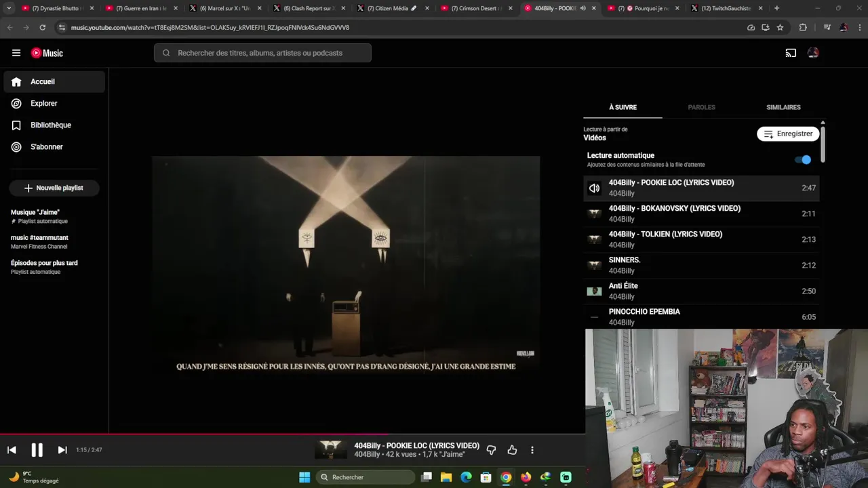Switch to the PAROLES tab
The height and width of the screenshot is (488, 868).
point(701,107)
